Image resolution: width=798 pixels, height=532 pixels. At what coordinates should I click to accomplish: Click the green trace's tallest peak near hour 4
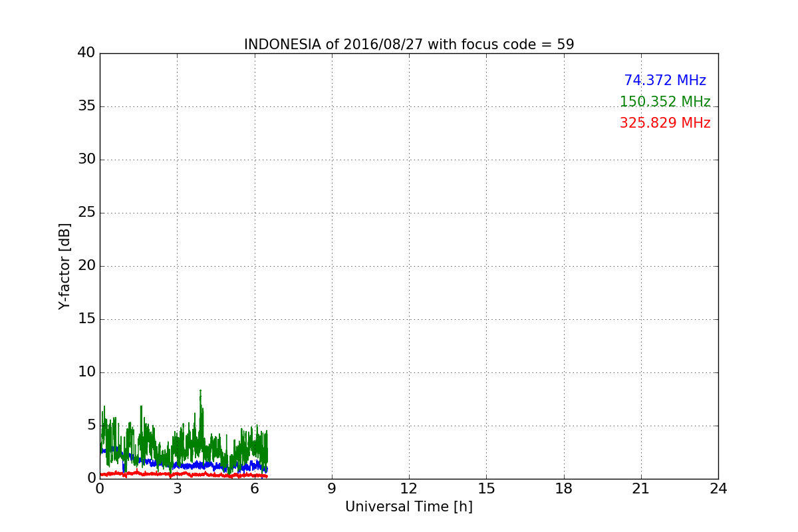click(x=200, y=391)
